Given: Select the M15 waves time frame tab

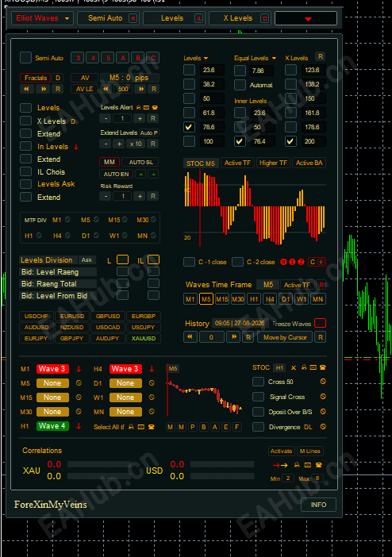Looking at the screenshot, I should pos(222,299).
